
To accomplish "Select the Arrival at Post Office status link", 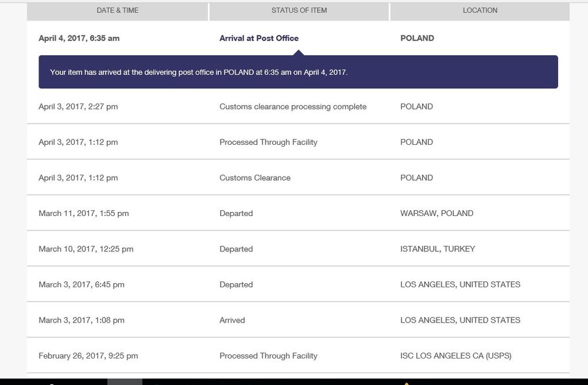I will 259,38.
